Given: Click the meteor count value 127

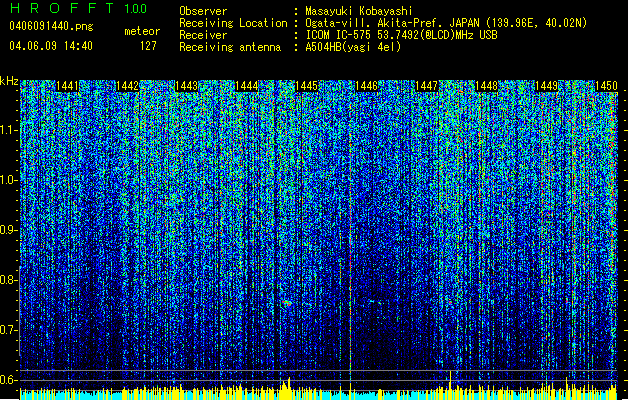Looking at the screenshot, I should point(148,46).
